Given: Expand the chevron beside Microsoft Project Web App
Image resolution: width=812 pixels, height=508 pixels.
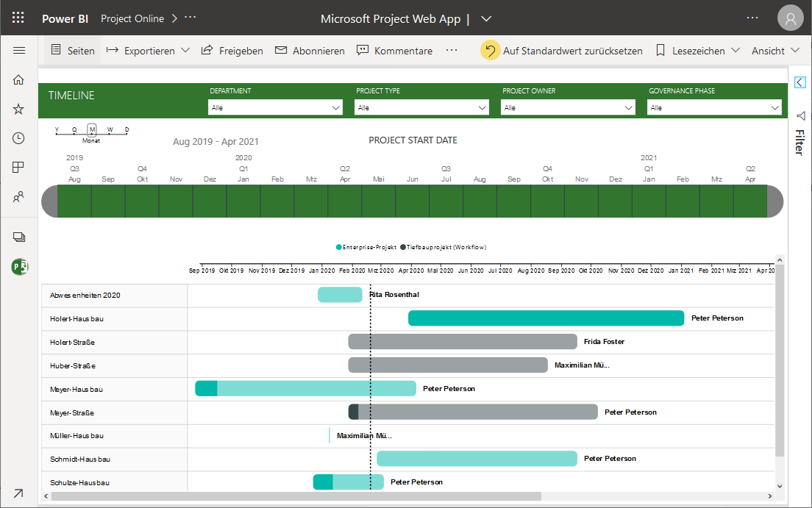Looking at the screenshot, I should pos(485,18).
